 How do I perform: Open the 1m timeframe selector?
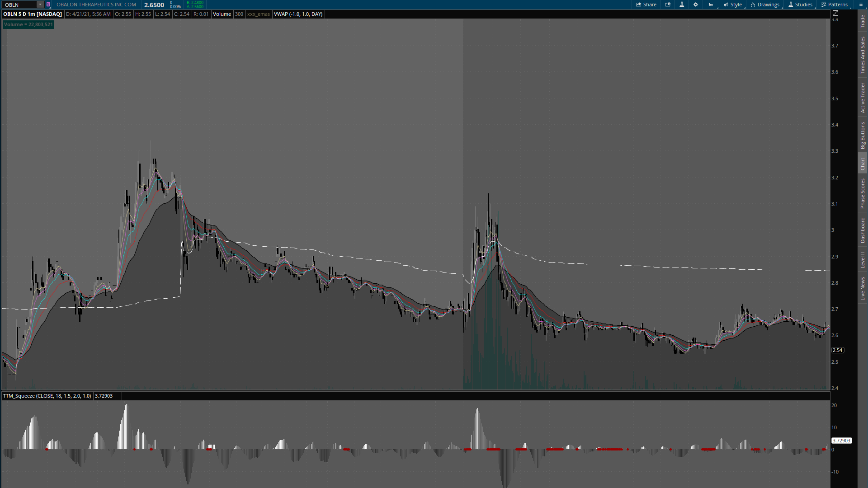(x=711, y=5)
